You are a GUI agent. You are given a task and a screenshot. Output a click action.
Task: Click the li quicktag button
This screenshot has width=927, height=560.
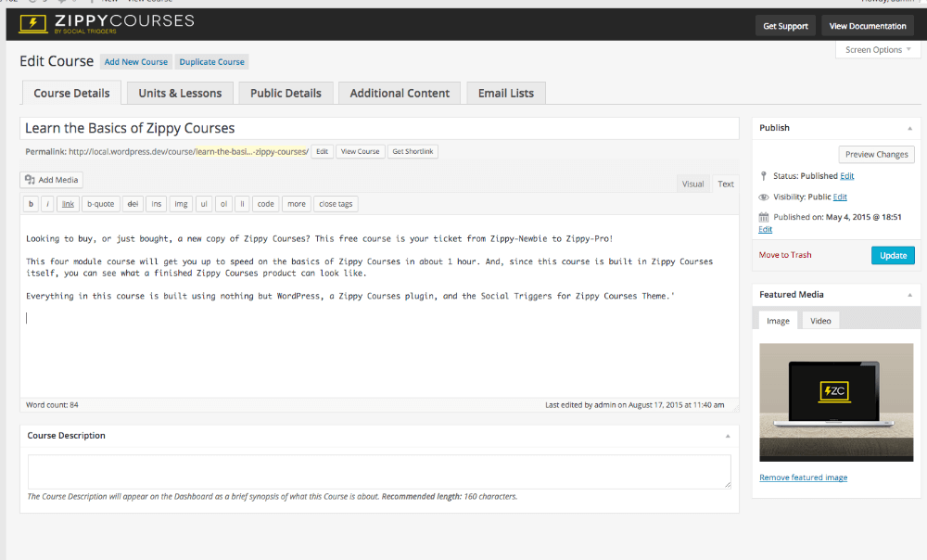[242, 204]
